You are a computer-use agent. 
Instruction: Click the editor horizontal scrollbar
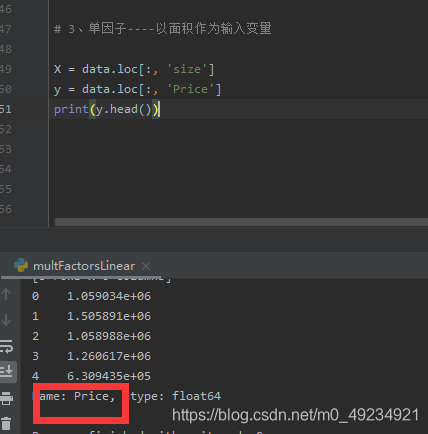click(x=241, y=222)
